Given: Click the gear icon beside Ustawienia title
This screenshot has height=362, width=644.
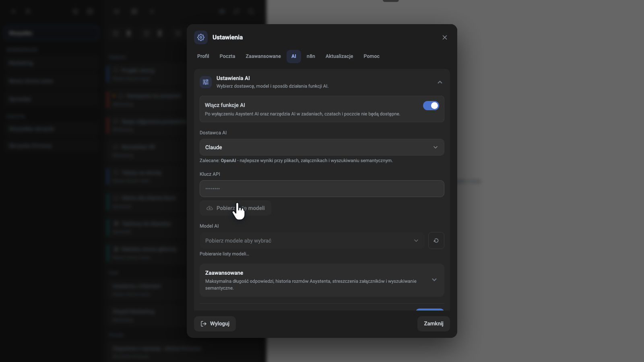Looking at the screenshot, I should pos(201,37).
